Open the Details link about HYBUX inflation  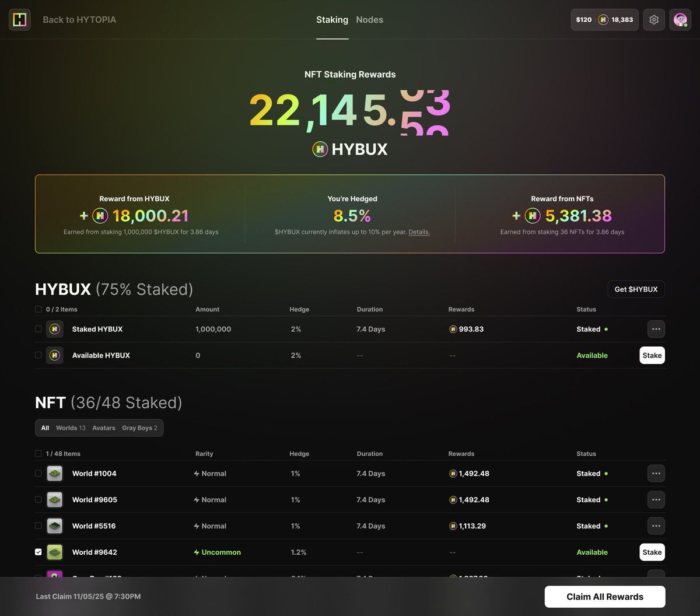(x=419, y=232)
